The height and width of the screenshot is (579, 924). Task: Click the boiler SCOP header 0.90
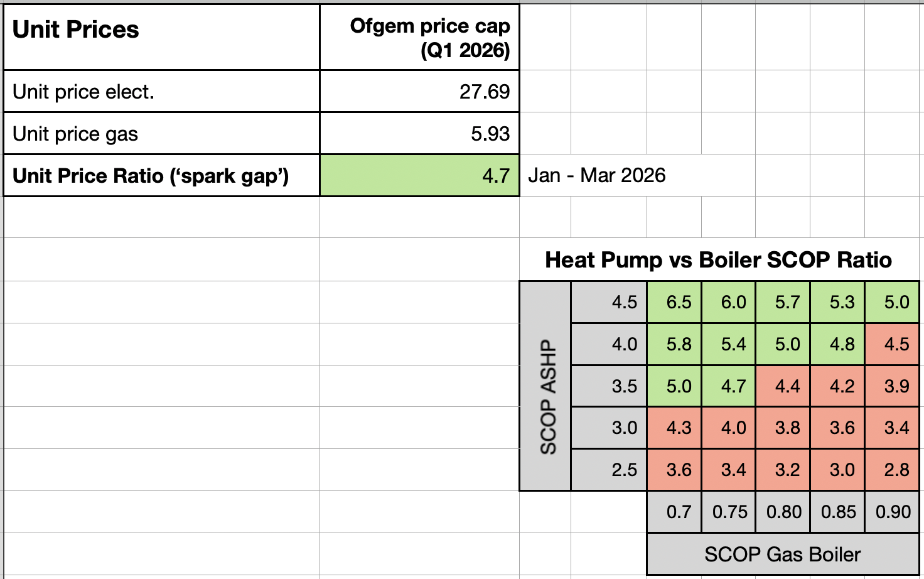pyautogui.click(x=893, y=512)
